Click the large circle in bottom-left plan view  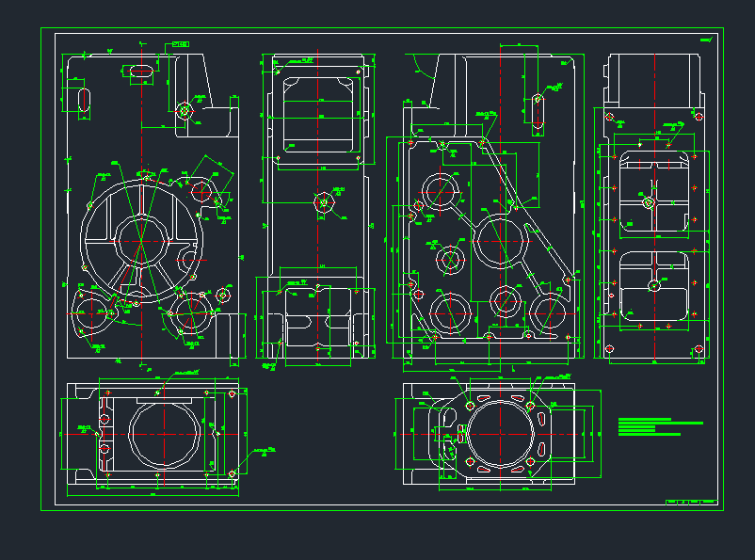(x=164, y=435)
